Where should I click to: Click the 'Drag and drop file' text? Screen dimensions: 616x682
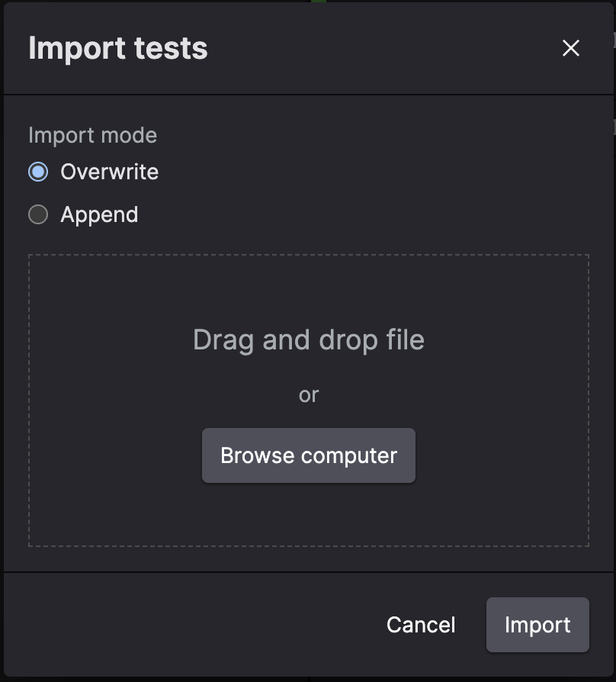pyautogui.click(x=308, y=339)
